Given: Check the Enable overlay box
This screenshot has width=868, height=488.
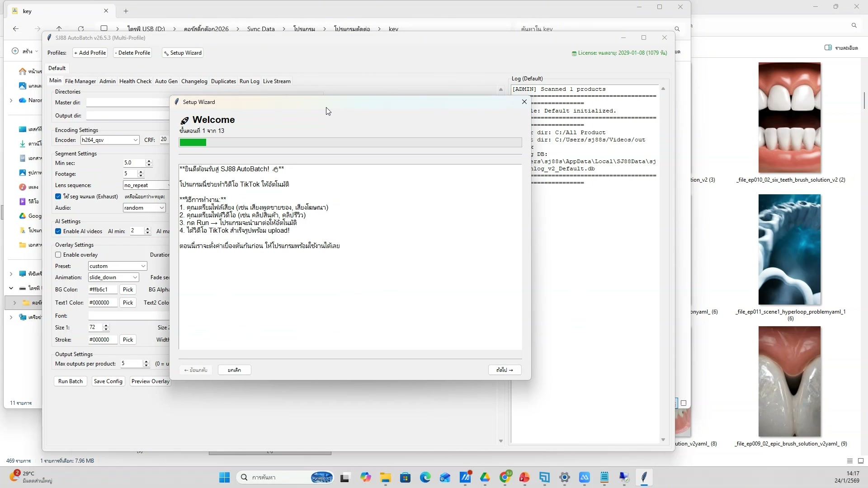Looking at the screenshot, I should (58, 255).
